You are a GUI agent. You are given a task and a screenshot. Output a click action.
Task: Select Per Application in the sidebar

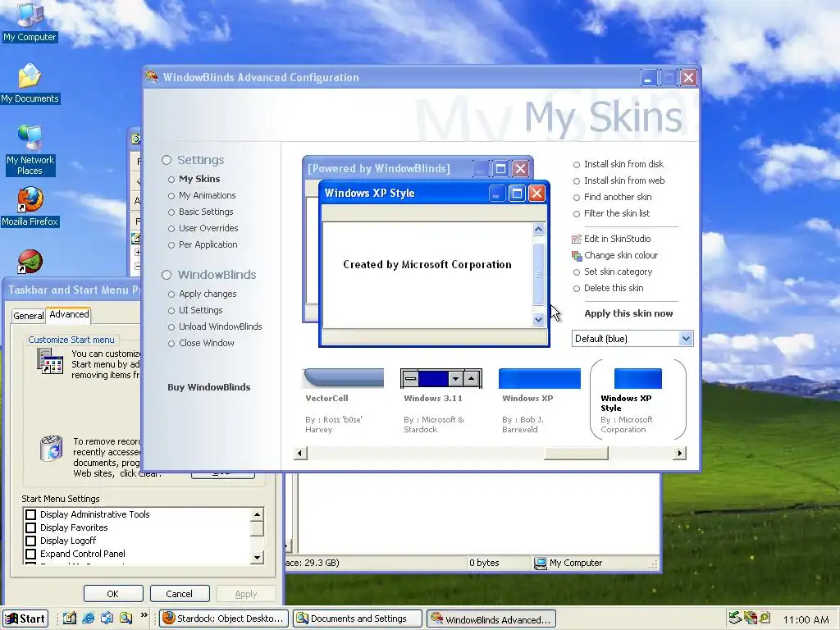[x=203, y=244]
